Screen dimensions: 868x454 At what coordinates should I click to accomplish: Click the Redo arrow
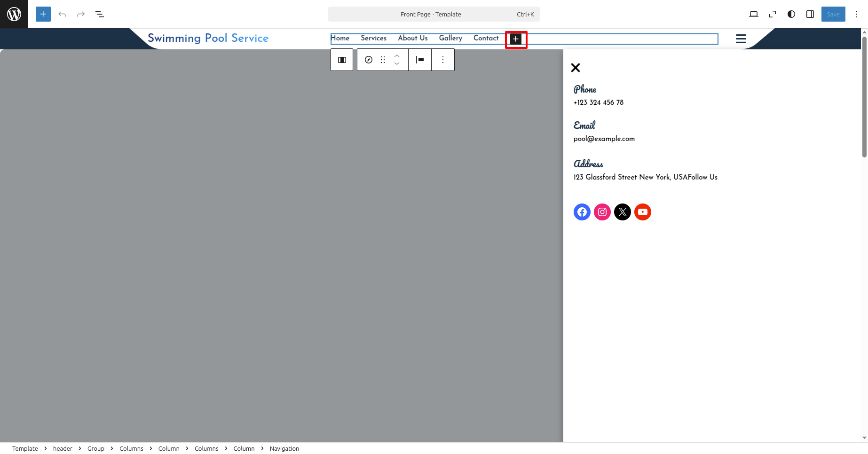coord(81,14)
